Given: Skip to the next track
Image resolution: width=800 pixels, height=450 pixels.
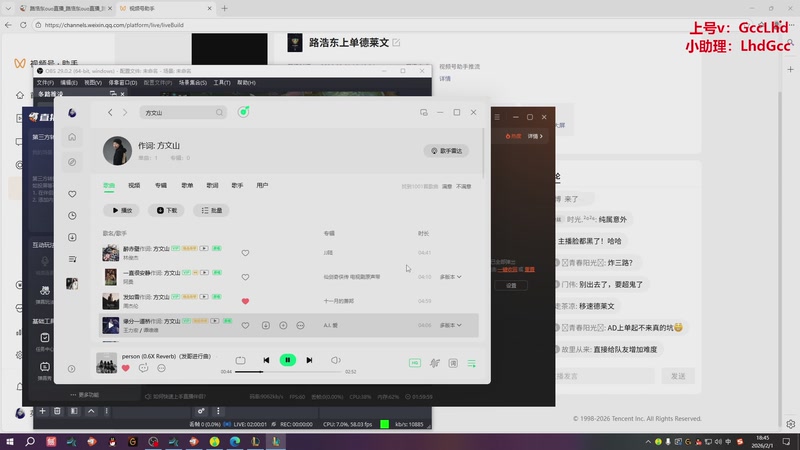Looking at the screenshot, I should pos(309,360).
